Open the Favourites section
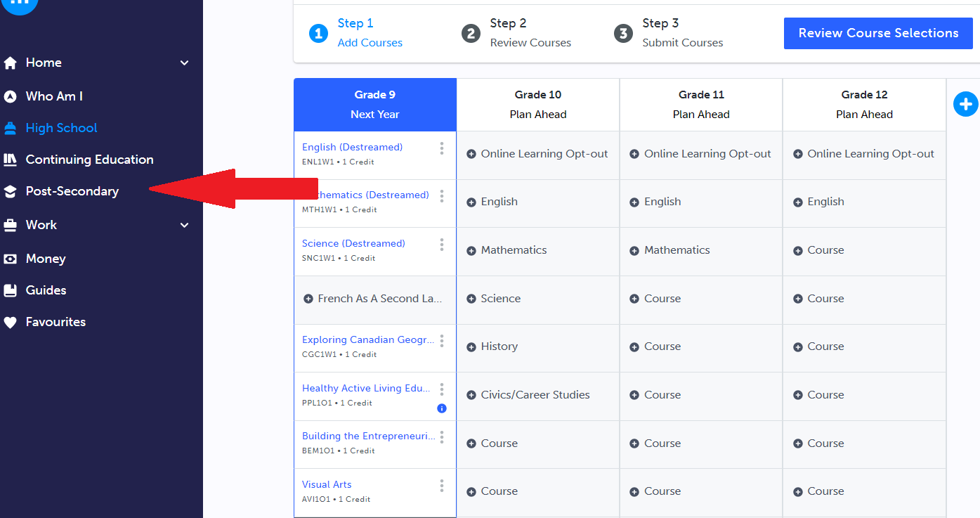This screenshot has width=980, height=518. (x=55, y=322)
